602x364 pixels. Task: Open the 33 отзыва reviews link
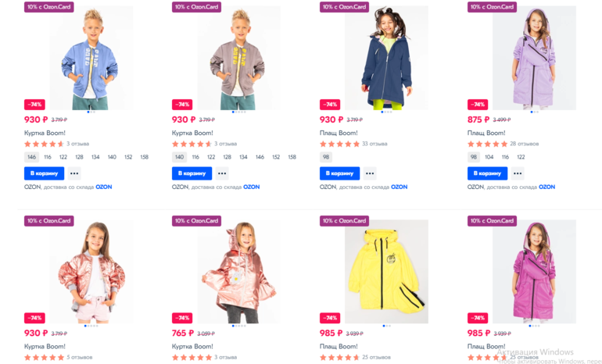pos(375,144)
